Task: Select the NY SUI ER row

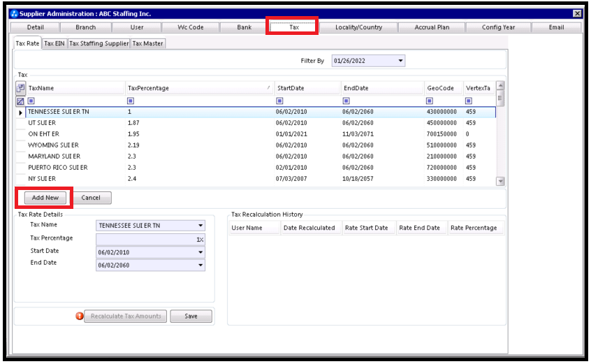Action: tap(261, 179)
